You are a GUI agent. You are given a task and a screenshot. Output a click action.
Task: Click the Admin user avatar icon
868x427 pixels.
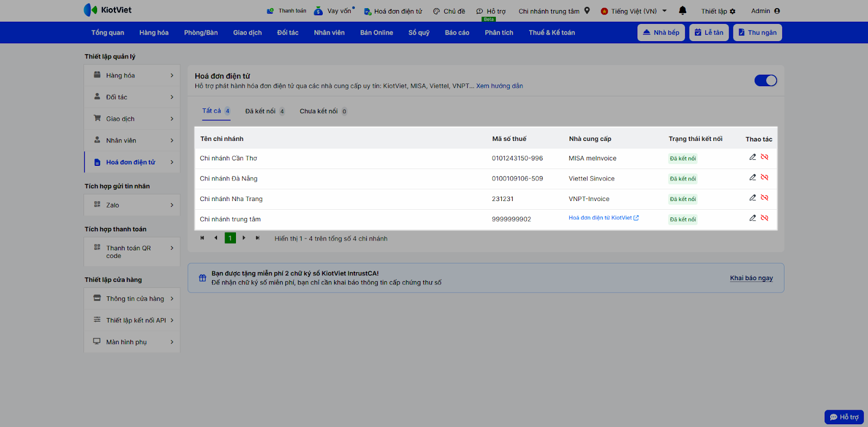coord(777,11)
